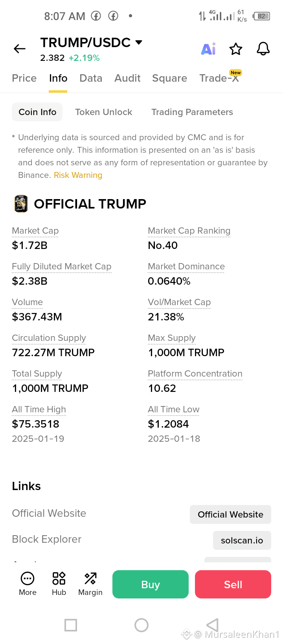Open price alert bell icon

pos(263,49)
